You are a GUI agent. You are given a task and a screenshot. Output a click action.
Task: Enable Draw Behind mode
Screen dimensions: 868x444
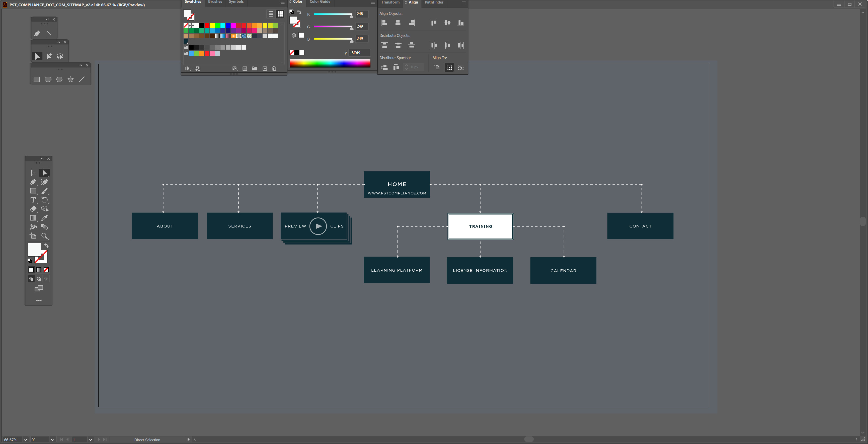[x=39, y=279]
